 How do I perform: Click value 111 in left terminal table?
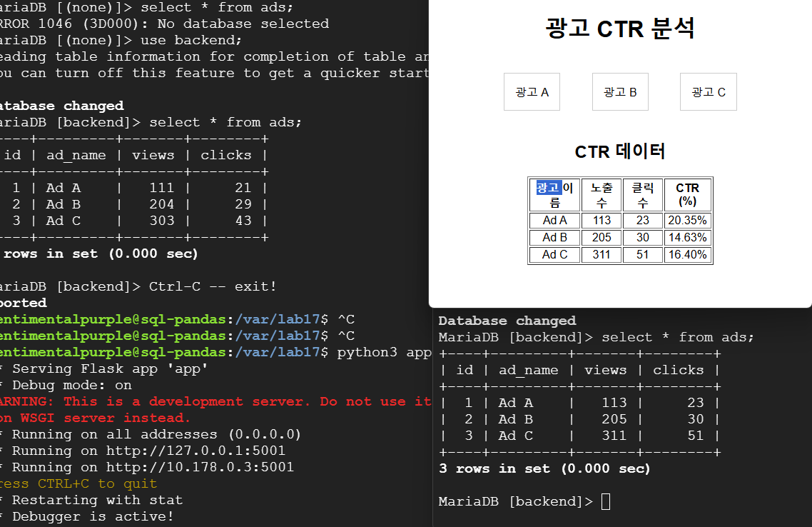pos(161,188)
